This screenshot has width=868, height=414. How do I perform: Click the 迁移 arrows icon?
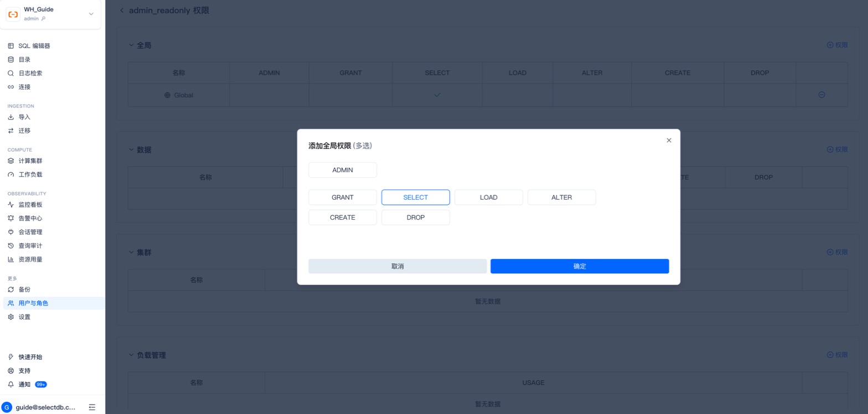coord(11,131)
